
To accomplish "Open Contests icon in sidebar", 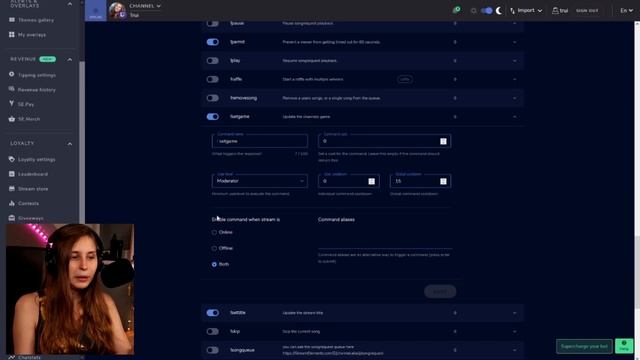I will (11, 203).
